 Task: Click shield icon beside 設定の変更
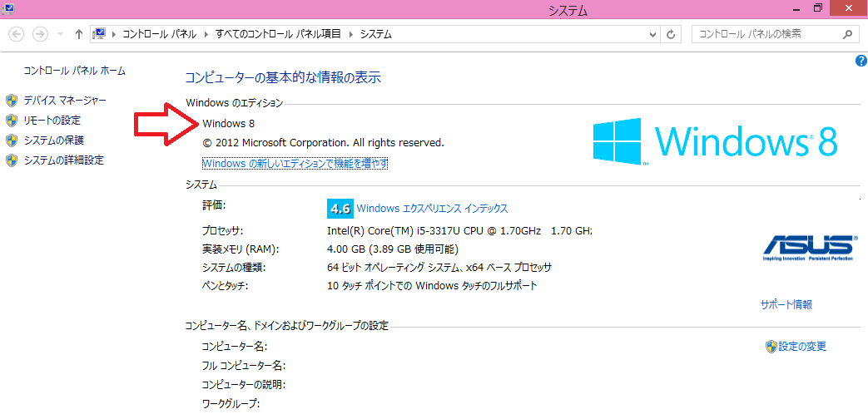point(771,347)
